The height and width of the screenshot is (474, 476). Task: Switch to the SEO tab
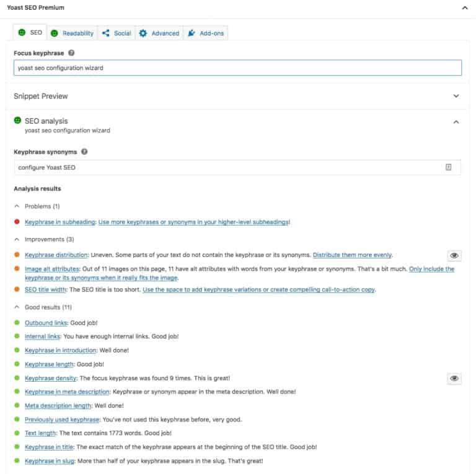[x=30, y=33]
